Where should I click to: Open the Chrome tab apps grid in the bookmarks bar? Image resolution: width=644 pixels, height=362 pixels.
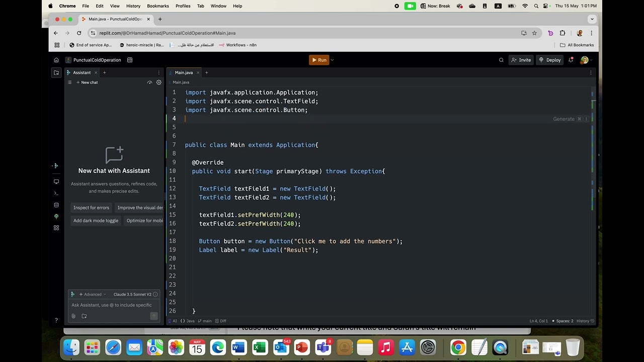tap(57, 45)
